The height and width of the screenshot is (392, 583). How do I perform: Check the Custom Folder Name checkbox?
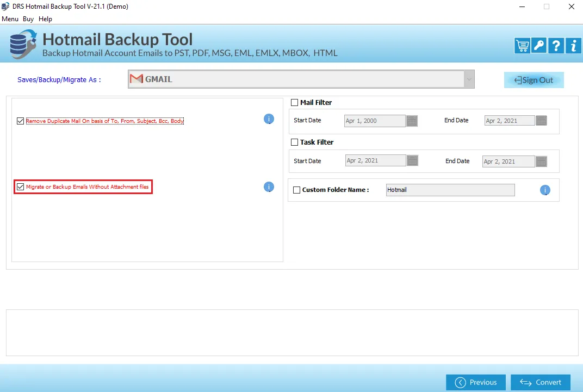297,190
